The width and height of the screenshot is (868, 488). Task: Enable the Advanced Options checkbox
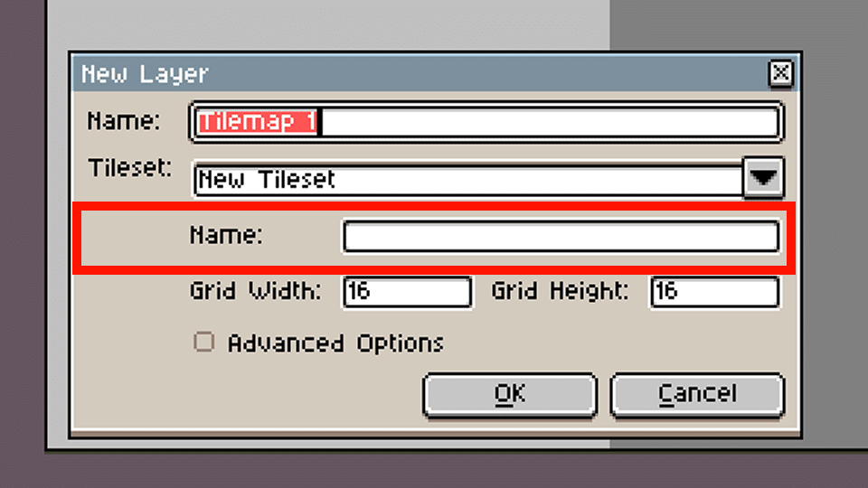coord(203,342)
